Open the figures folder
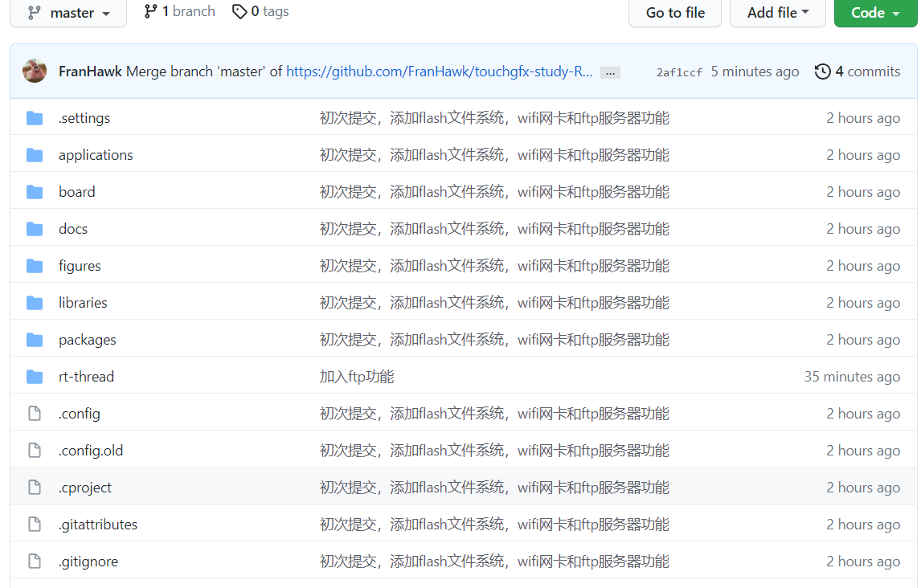This screenshot has height=588, width=921. tap(80, 266)
